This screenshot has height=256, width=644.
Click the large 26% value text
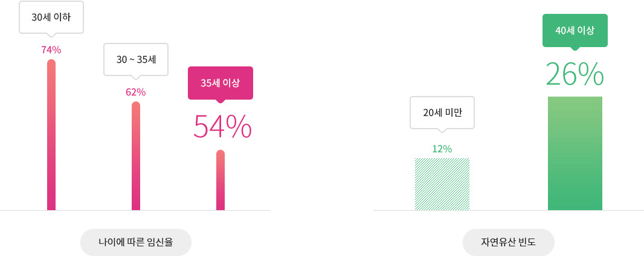575,74
